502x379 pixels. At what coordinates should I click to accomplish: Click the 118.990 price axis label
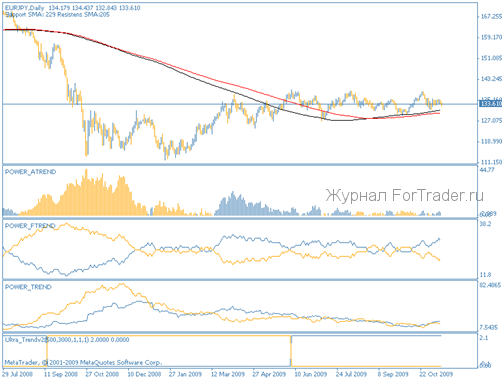(x=491, y=141)
